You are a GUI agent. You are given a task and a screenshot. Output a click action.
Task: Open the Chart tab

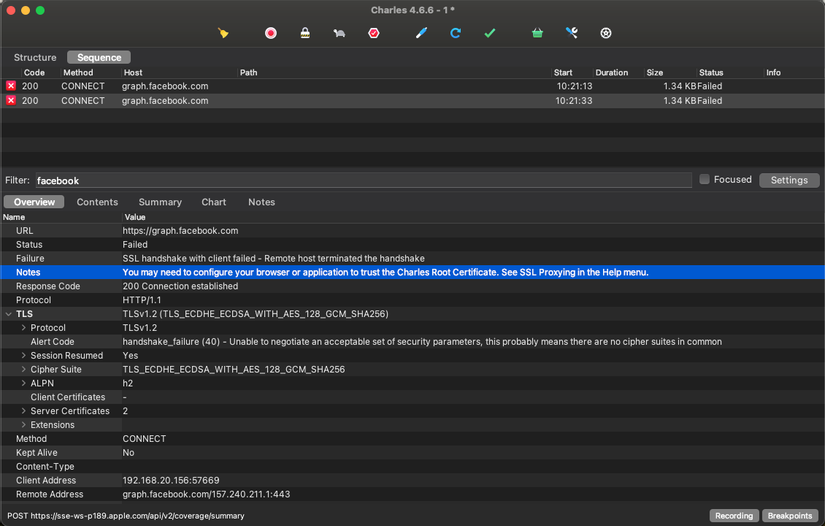click(214, 202)
